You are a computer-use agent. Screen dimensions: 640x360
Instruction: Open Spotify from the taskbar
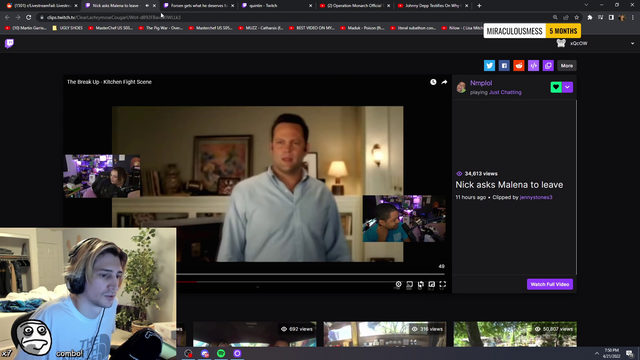(x=221, y=353)
